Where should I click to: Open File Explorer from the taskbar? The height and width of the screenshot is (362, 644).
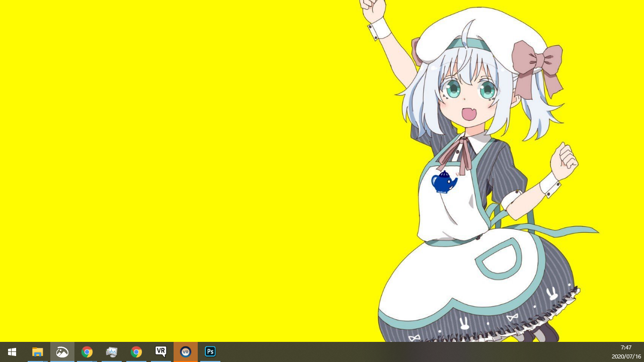(x=37, y=352)
